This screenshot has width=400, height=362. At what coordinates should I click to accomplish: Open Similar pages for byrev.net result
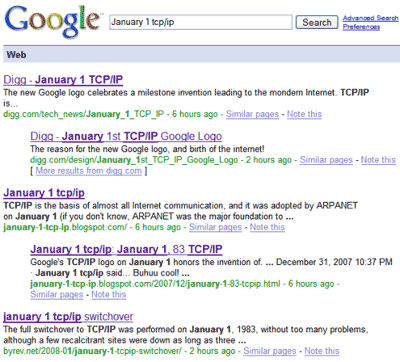click(x=270, y=351)
